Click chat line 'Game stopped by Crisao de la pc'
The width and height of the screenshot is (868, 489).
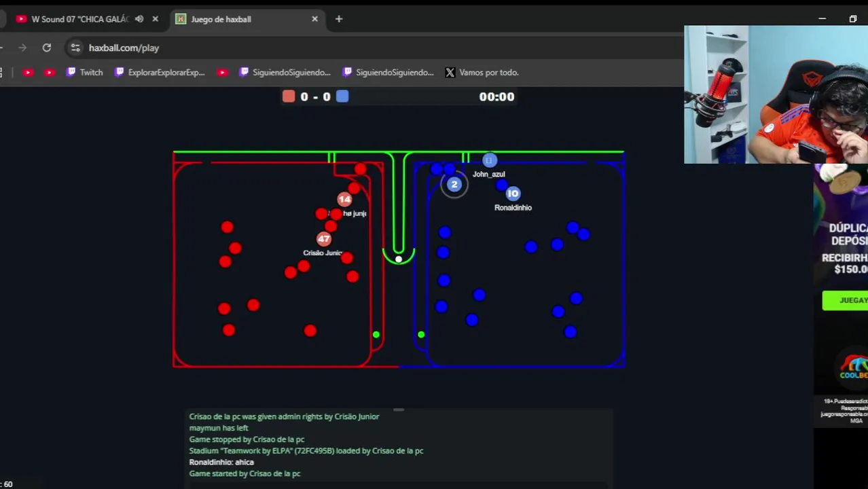click(x=247, y=439)
